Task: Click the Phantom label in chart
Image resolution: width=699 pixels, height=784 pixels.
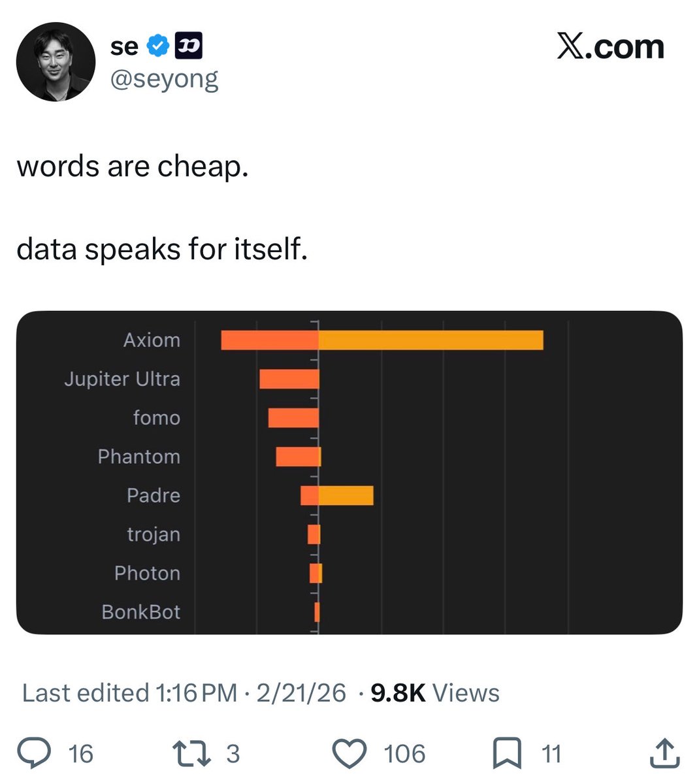Action: coord(139,456)
